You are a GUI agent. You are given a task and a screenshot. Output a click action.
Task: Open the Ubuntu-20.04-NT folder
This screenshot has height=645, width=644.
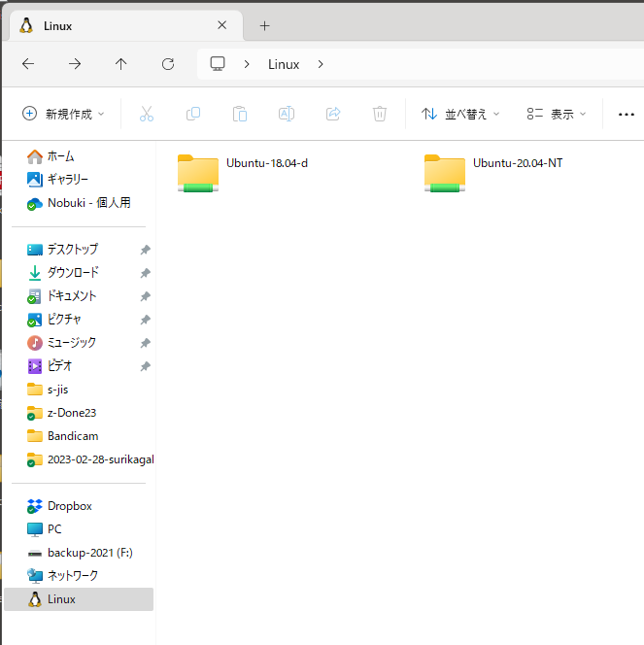point(446,173)
